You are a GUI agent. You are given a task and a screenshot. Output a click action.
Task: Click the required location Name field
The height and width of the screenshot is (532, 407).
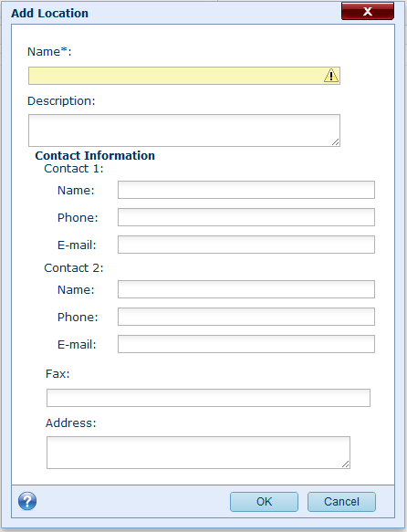[x=184, y=76]
